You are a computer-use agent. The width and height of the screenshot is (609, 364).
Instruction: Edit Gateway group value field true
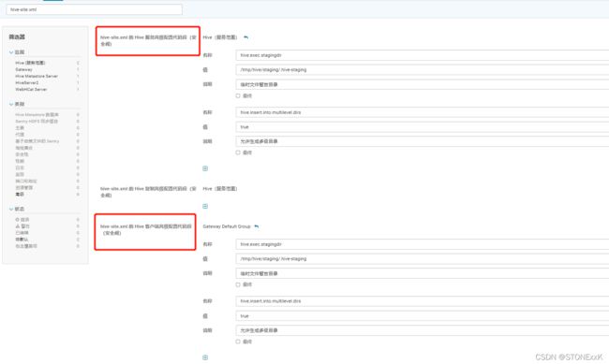[423, 316]
